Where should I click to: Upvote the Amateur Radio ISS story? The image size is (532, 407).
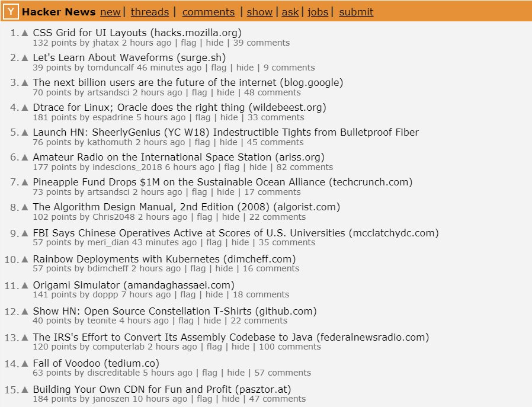[x=25, y=158]
